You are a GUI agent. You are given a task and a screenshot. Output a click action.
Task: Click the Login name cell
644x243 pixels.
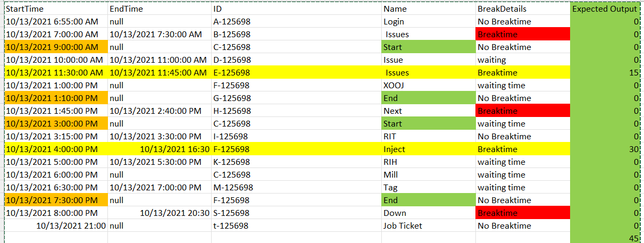[429, 22]
